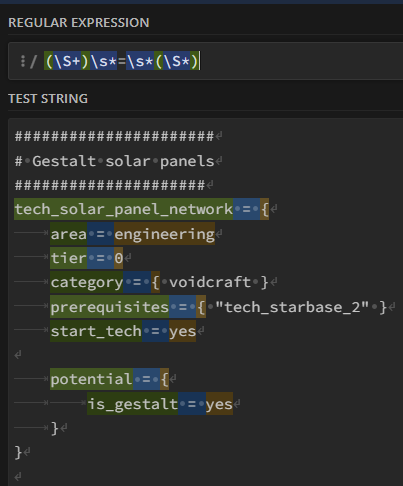Click the text 'tech_solar_panel_network'

pos(124,209)
